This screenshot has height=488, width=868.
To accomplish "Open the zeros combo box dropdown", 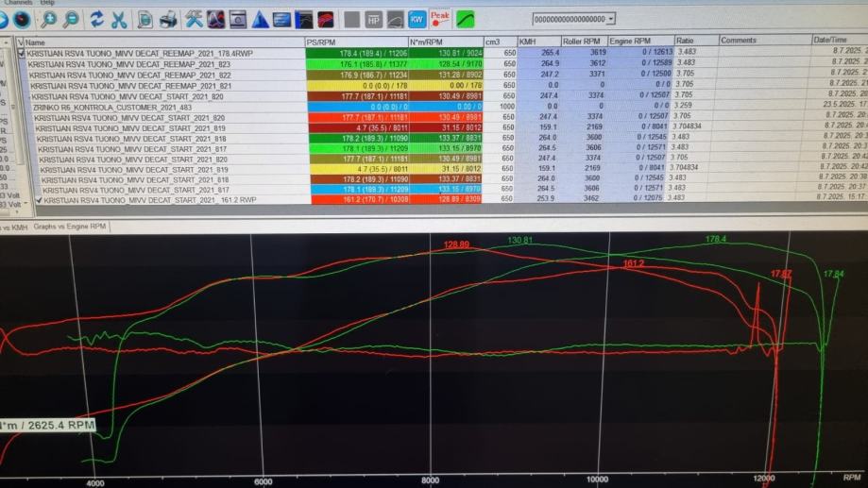I will 611,18.
